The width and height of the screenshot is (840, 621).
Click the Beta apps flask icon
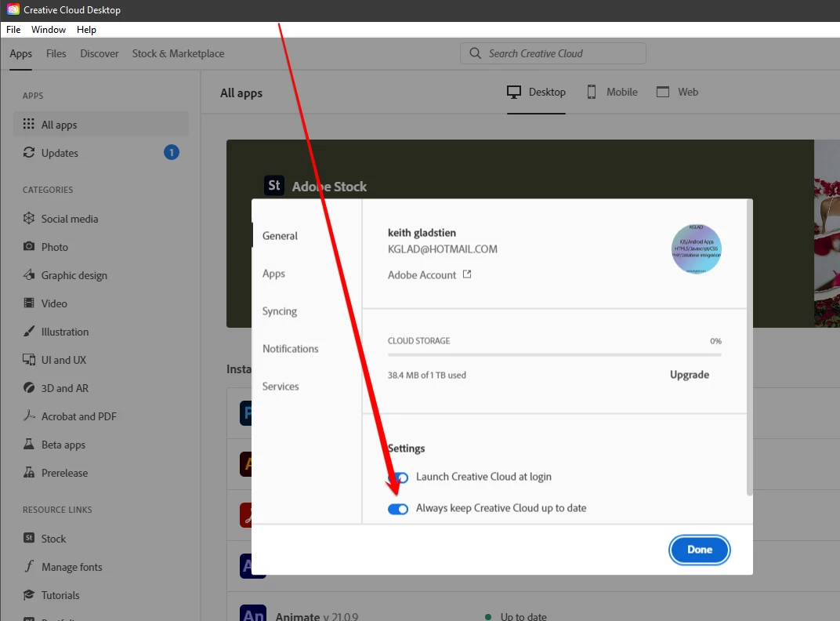click(29, 444)
